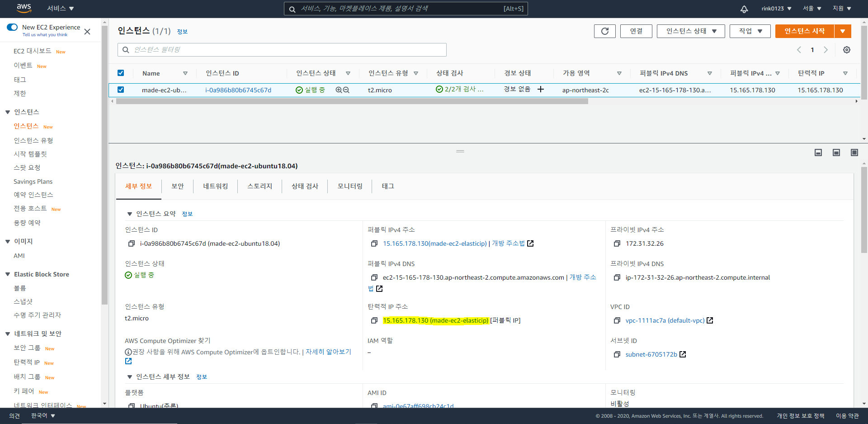The image size is (868, 424).
Task: Set details panel to half size
Action: click(836, 152)
